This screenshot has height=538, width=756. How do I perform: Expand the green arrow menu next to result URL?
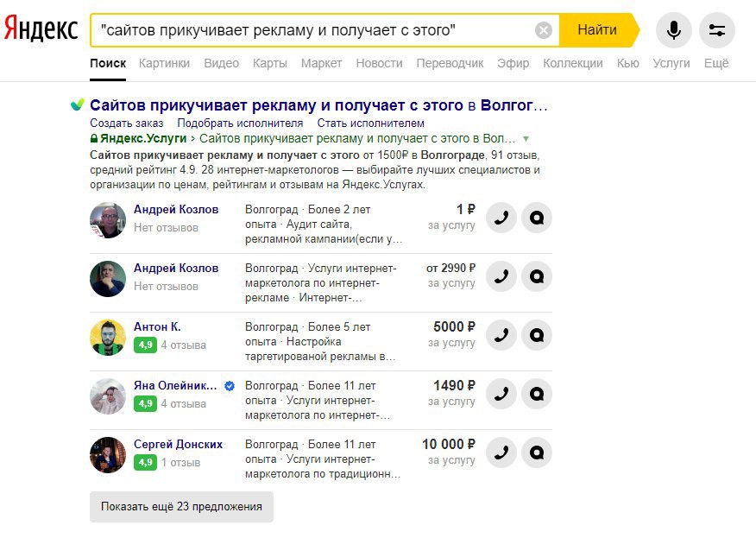coord(526,139)
